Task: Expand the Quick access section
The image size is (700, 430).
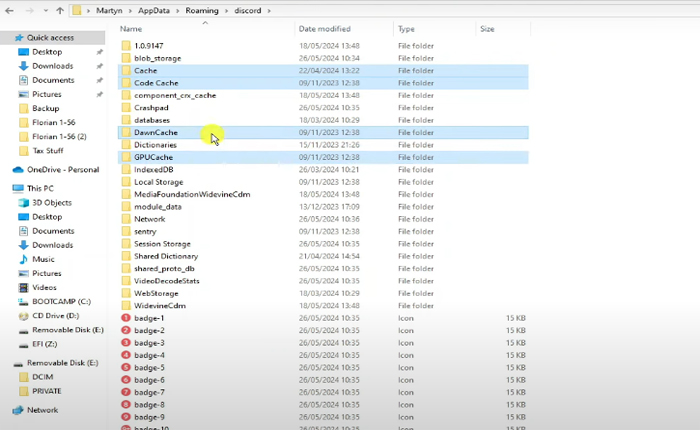Action: click(x=5, y=38)
